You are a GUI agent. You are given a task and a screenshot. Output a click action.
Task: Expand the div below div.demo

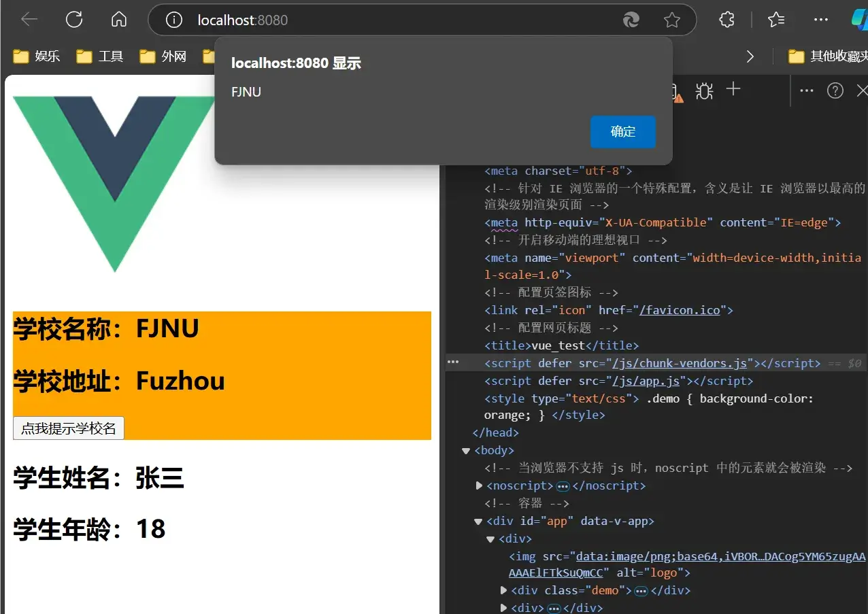[x=503, y=608]
